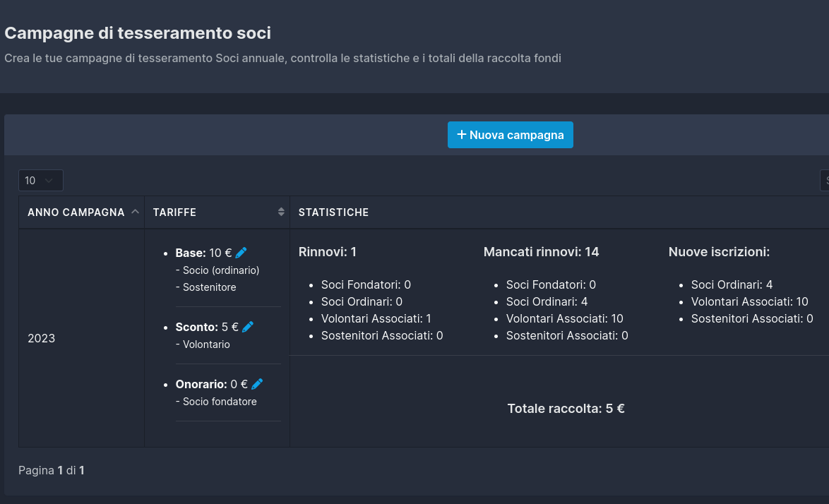Viewport: 829px width, 504px height.
Task: Click the Rinnovi: 1 heading
Action: coord(327,252)
